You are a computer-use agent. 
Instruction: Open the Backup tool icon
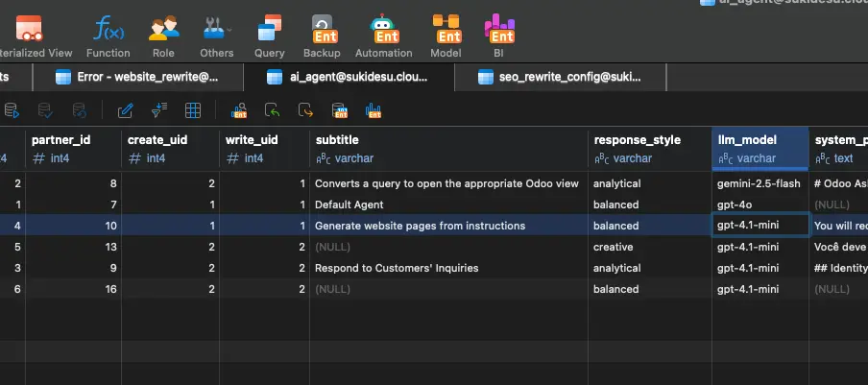click(322, 36)
